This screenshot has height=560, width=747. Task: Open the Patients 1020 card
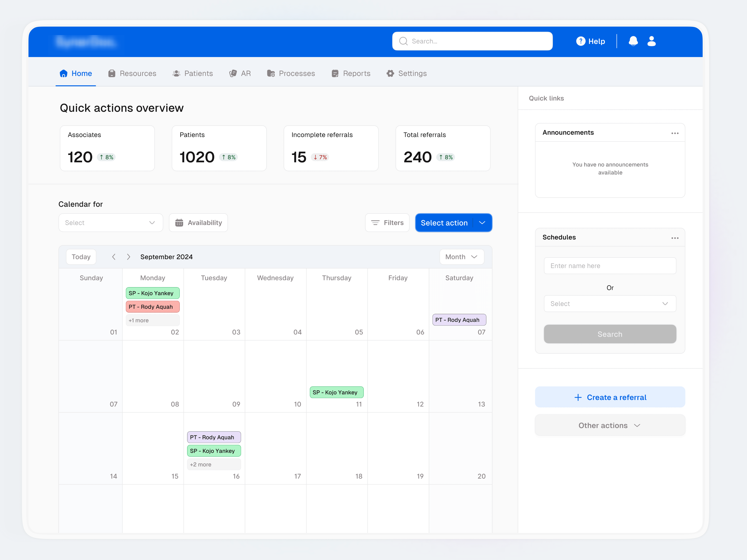[219, 148]
